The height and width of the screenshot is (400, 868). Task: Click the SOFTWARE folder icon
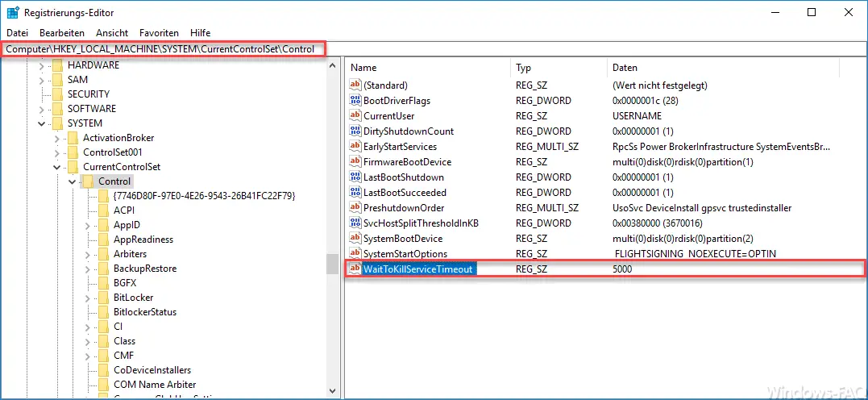[x=57, y=109]
